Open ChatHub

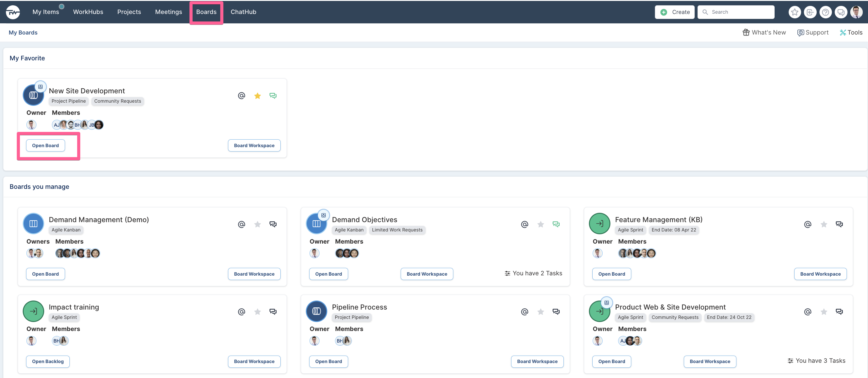[x=243, y=12]
